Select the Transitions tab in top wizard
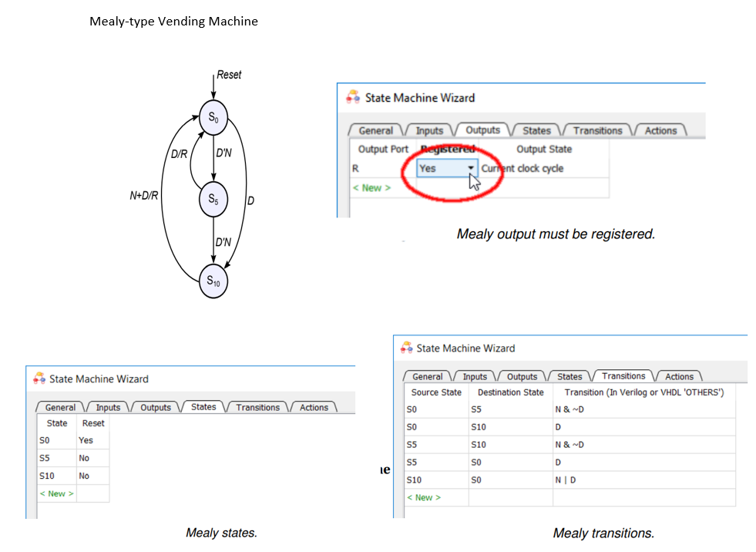Viewport: 756px width, 552px height. [597, 130]
